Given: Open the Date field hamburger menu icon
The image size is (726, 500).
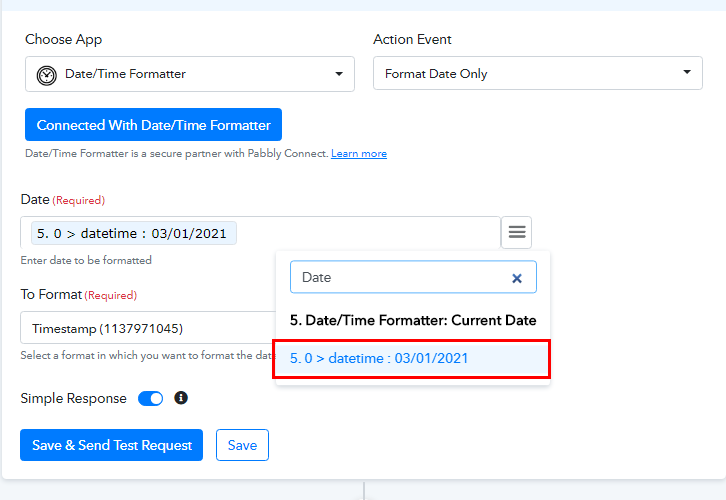Looking at the screenshot, I should pos(517,232).
